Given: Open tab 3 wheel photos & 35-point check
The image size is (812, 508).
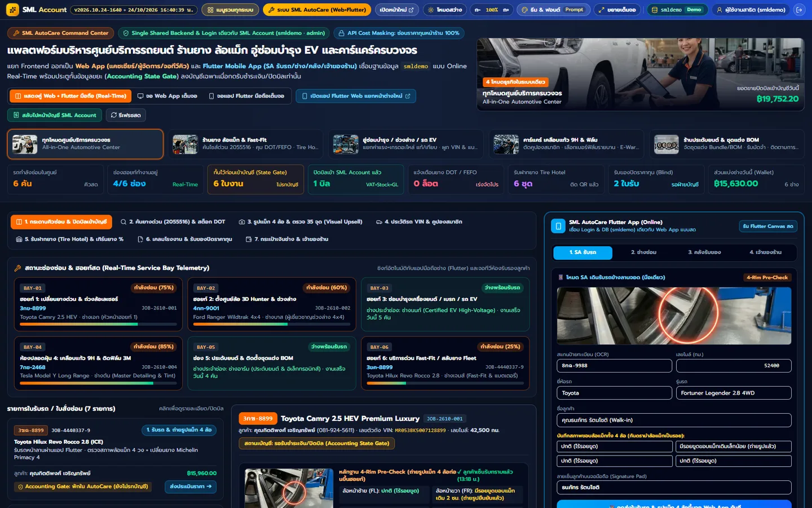Looking at the screenshot, I should point(300,222).
